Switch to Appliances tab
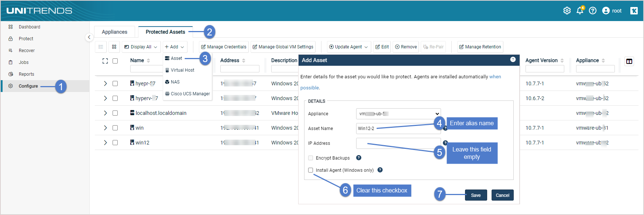 [x=114, y=32]
